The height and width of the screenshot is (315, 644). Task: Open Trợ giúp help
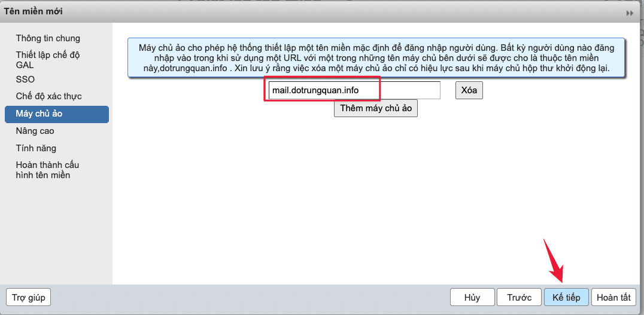[28, 297]
